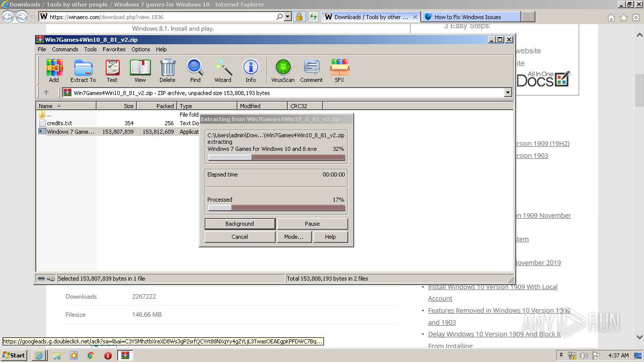Open the View toolbar icon
Screen dimensions: 644x362
pyautogui.click(x=140, y=70)
